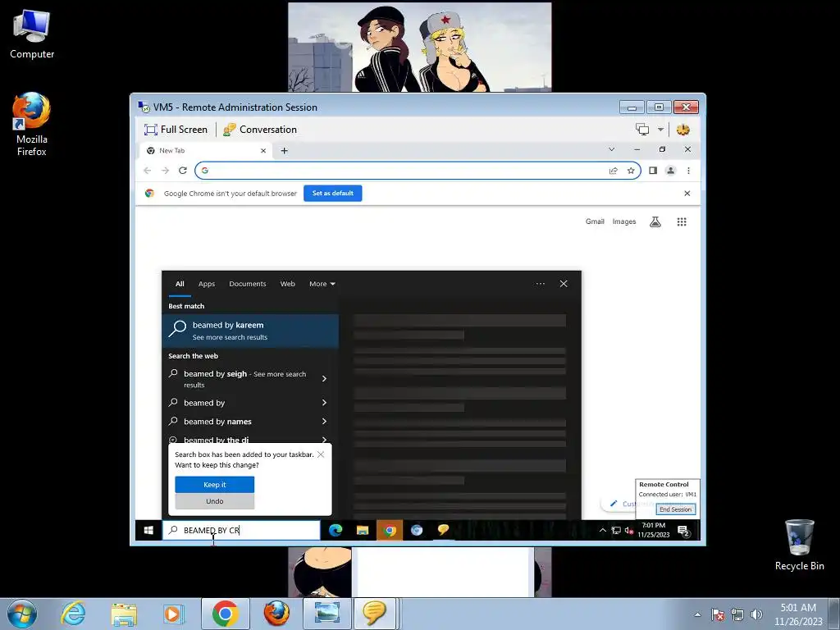Viewport: 840px width, 630px height.
Task: Expand the plain 'beamed by' suggestion arrow
Action: click(324, 403)
